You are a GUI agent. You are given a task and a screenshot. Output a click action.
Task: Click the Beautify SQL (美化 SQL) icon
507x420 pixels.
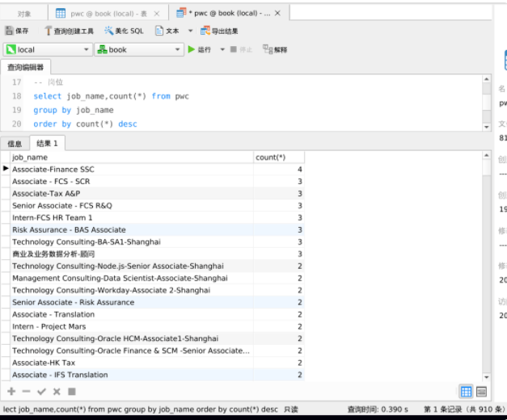(x=108, y=31)
